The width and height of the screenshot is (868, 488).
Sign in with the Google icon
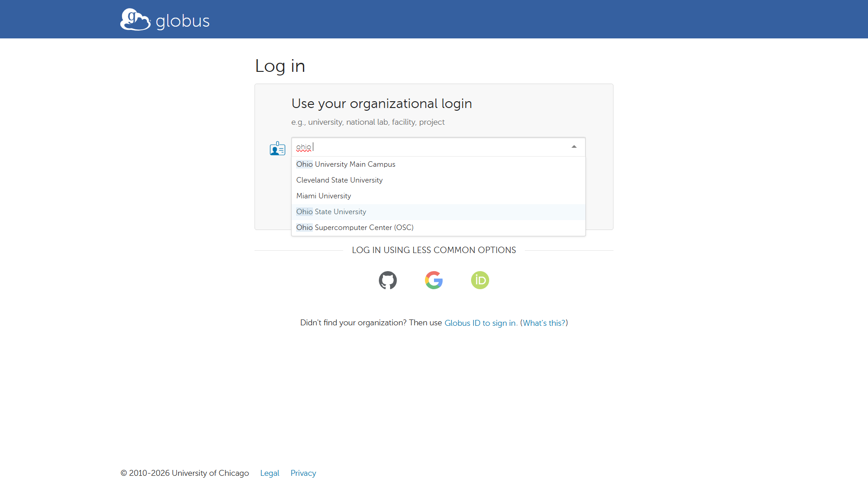[434, 280]
